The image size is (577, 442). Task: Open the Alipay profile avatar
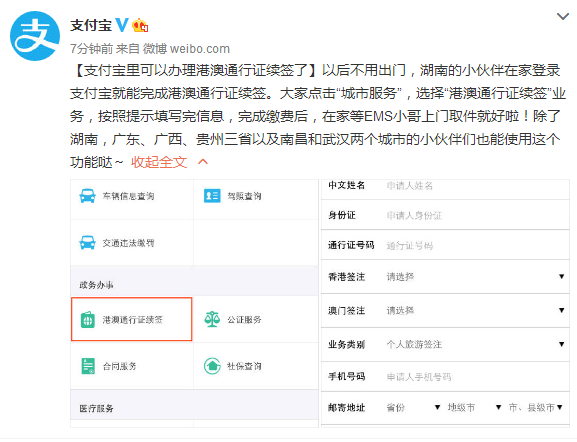[x=35, y=36]
